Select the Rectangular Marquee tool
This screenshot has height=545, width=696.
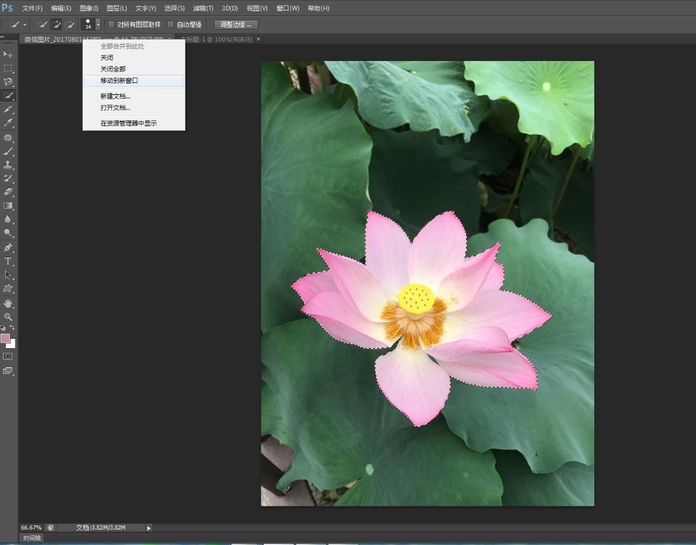tap(8, 68)
